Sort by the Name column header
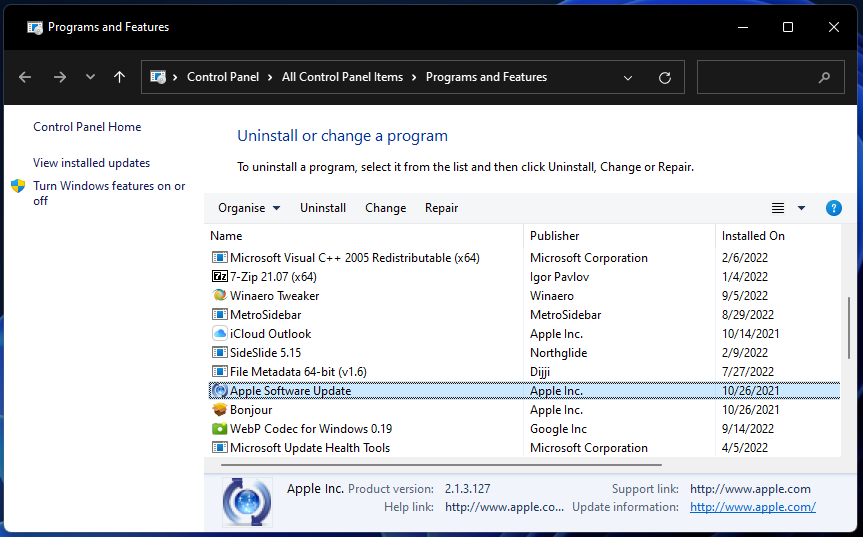The height and width of the screenshot is (537, 863). (x=226, y=235)
